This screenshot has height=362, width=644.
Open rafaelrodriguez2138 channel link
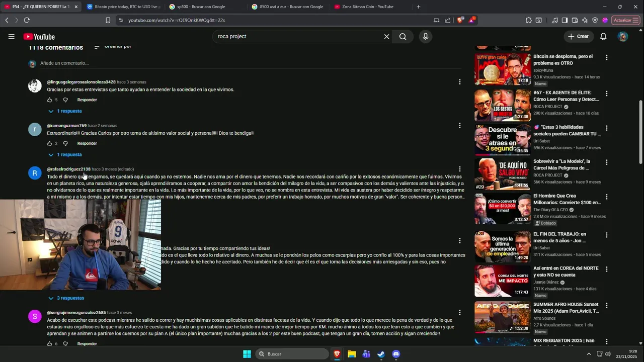pos(69,169)
